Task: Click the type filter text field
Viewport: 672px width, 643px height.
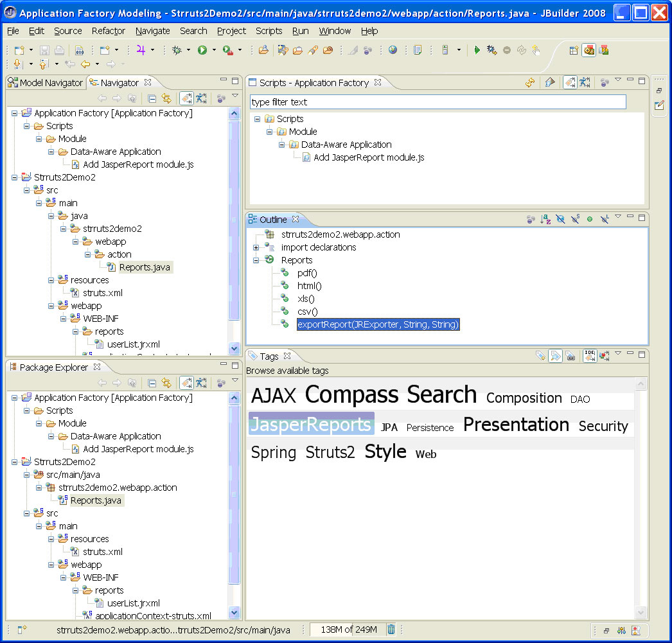Action: (438, 102)
